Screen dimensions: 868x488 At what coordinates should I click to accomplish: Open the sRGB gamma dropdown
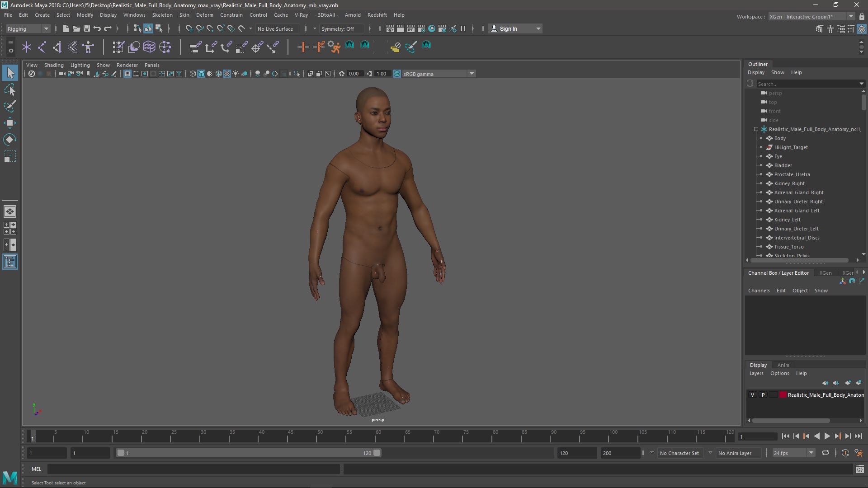[x=439, y=74]
